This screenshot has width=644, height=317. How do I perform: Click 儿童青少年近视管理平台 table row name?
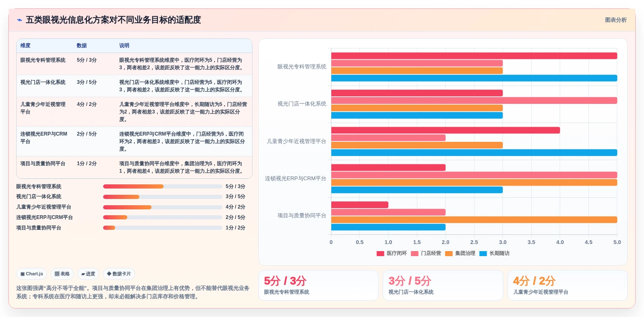pyautogui.click(x=43, y=108)
